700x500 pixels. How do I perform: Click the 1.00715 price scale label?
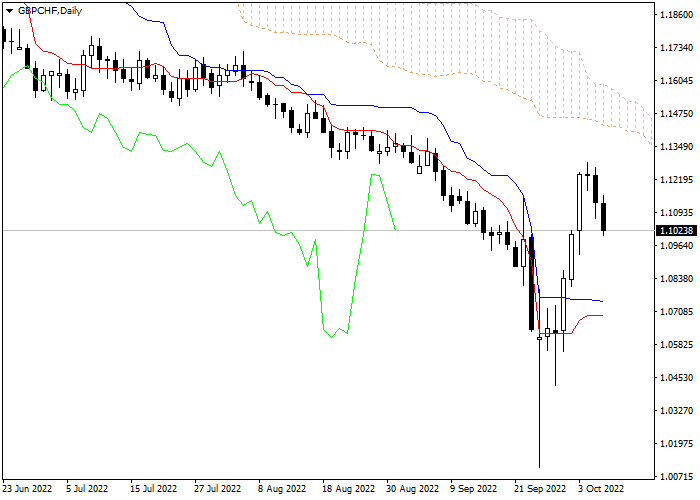[x=677, y=477]
